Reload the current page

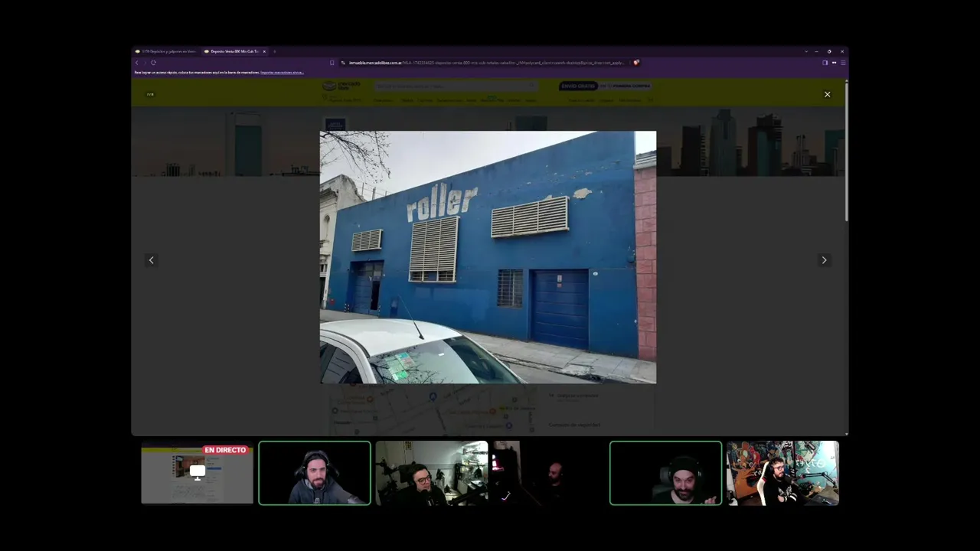153,63
